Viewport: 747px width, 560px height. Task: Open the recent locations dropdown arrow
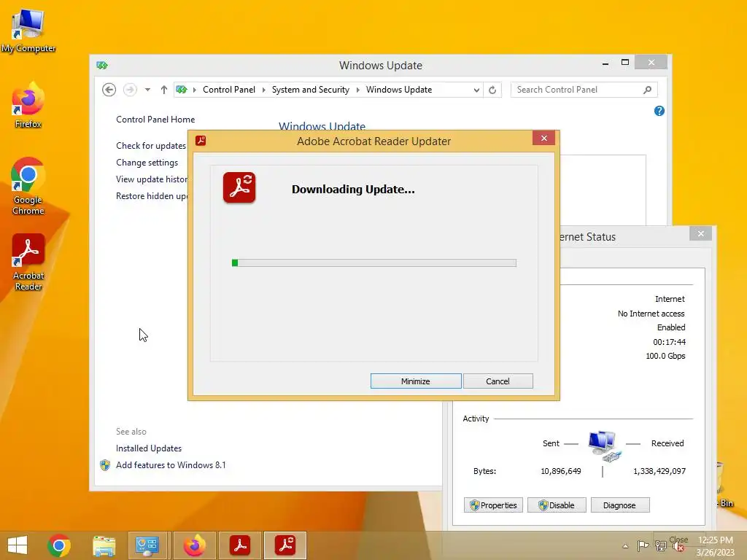[x=147, y=90]
